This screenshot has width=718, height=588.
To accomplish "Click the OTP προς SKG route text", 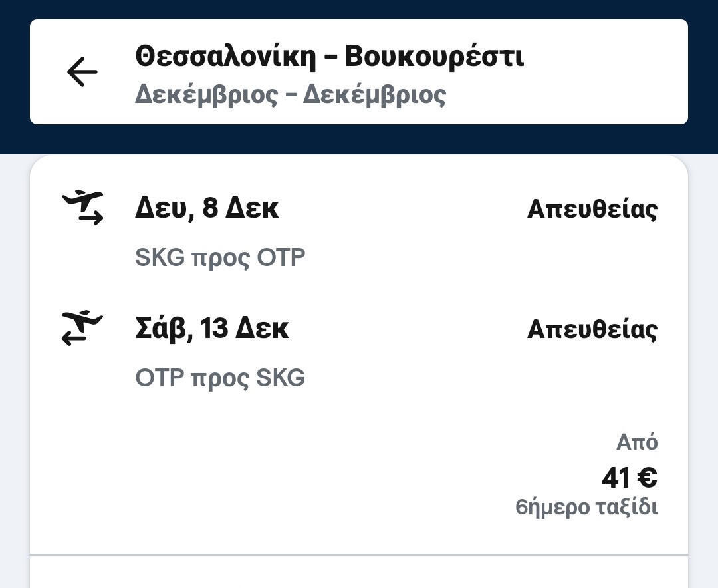I will (219, 378).
